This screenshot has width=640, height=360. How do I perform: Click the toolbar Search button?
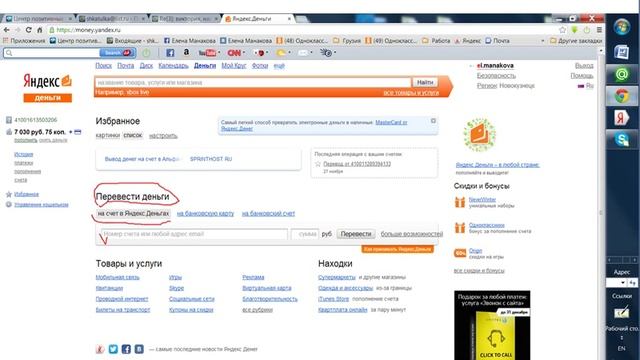[x=117, y=53]
